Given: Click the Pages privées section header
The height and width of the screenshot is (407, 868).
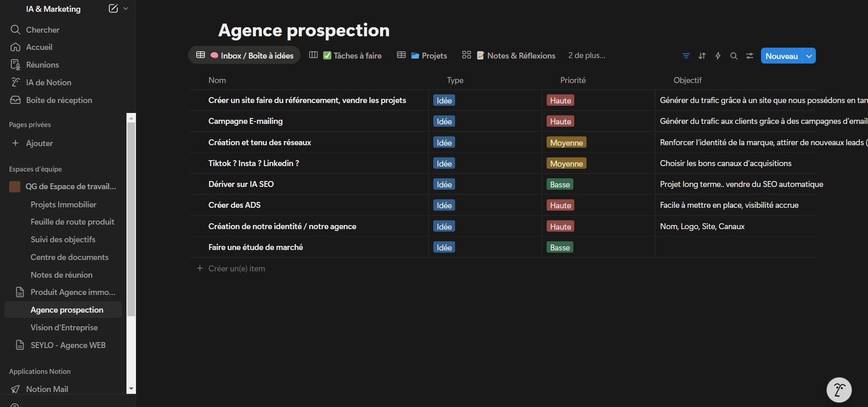Looking at the screenshot, I should [30, 125].
